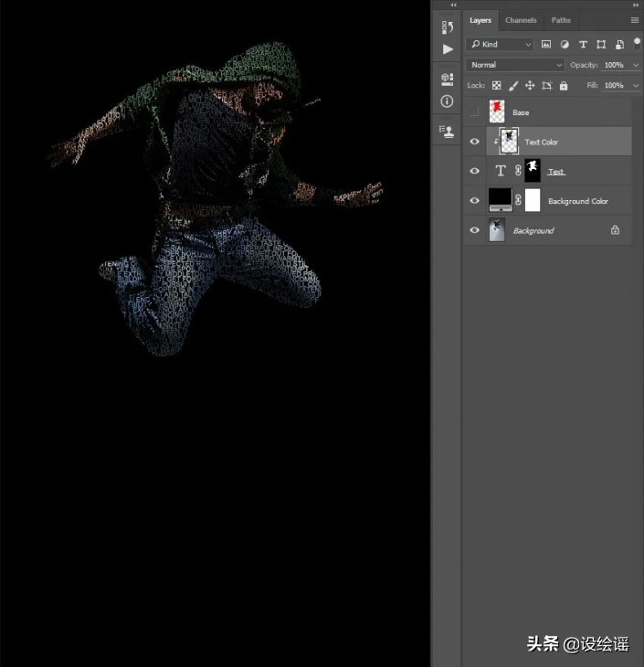
Task: Expand the Opacity slider dropdown arrow
Action: [x=636, y=65]
